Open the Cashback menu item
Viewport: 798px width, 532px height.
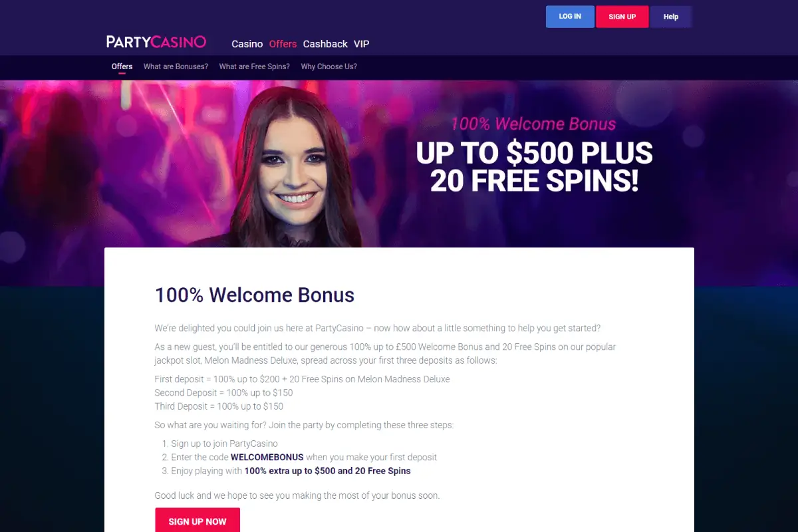pyautogui.click(x=325, y=44)
